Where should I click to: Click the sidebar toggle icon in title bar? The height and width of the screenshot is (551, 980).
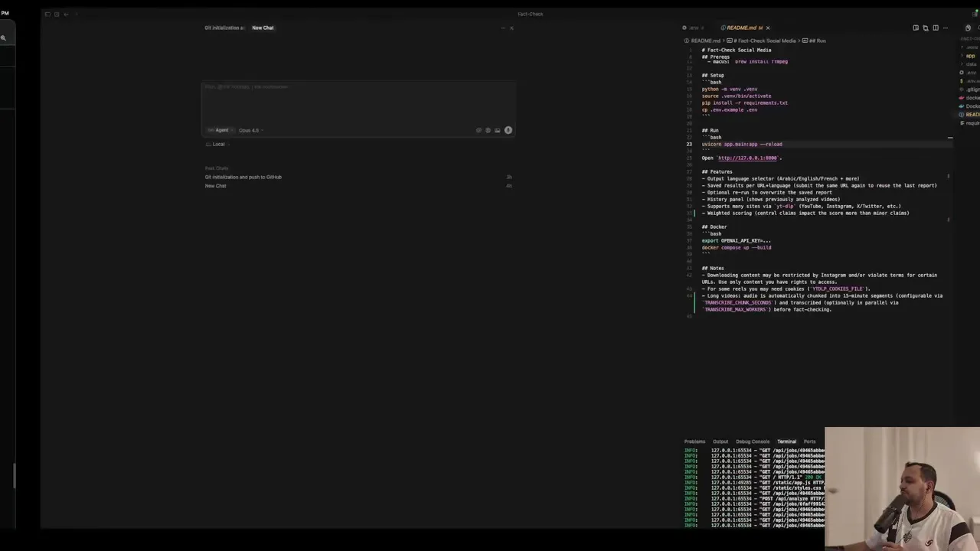coord(47,14)
